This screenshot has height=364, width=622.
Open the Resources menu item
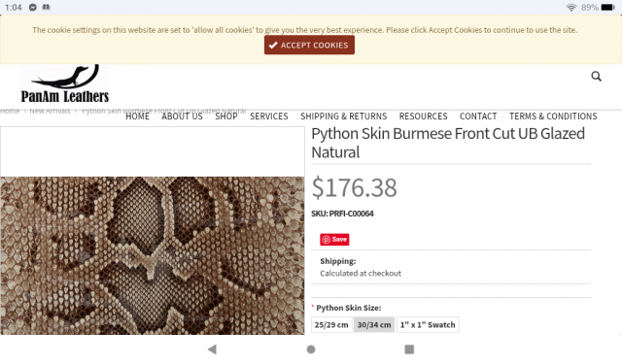tap(424, 116)
